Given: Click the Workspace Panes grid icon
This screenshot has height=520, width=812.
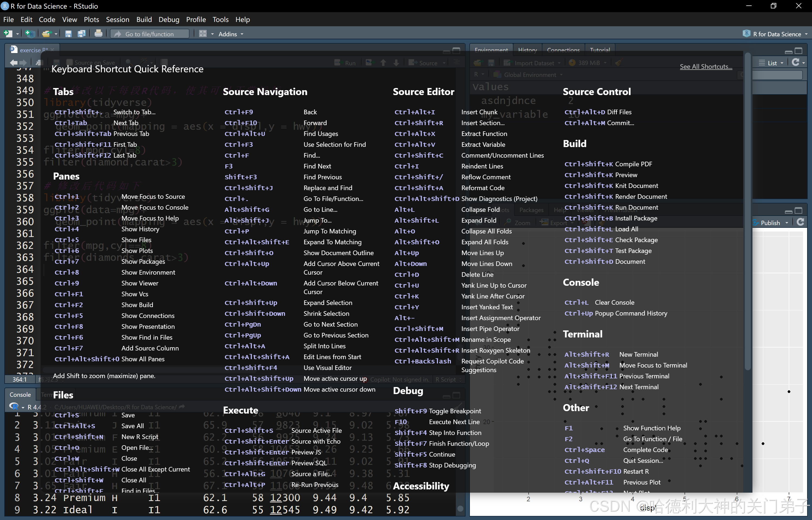Looking at the screenshot, I should 203,34.
